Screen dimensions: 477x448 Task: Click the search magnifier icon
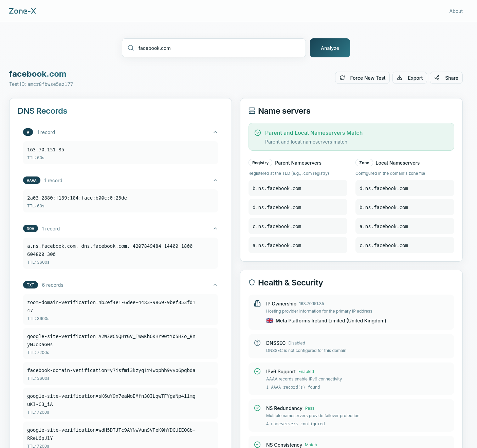[131, 48]
